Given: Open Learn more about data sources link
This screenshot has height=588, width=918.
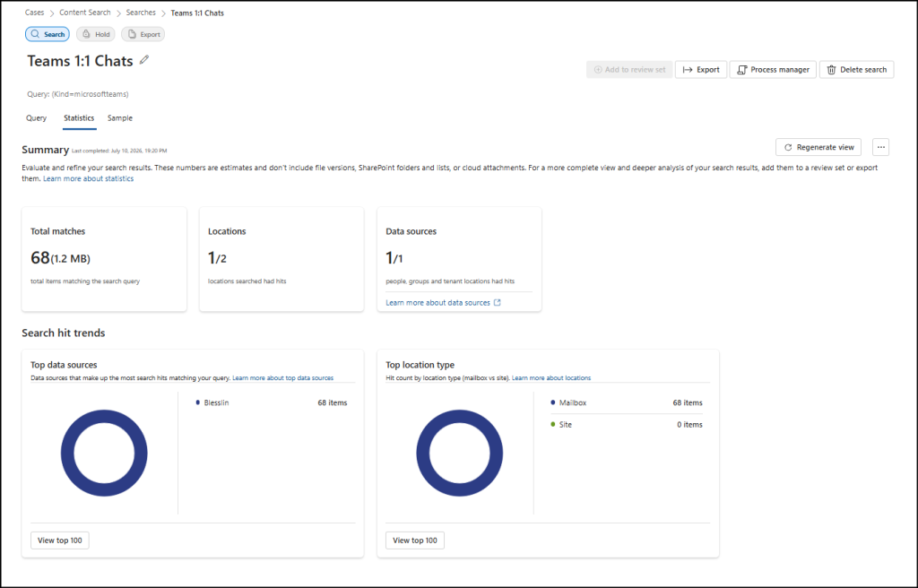Looking at the screenshot, I should pyautogui.click(x=437, y=303).
